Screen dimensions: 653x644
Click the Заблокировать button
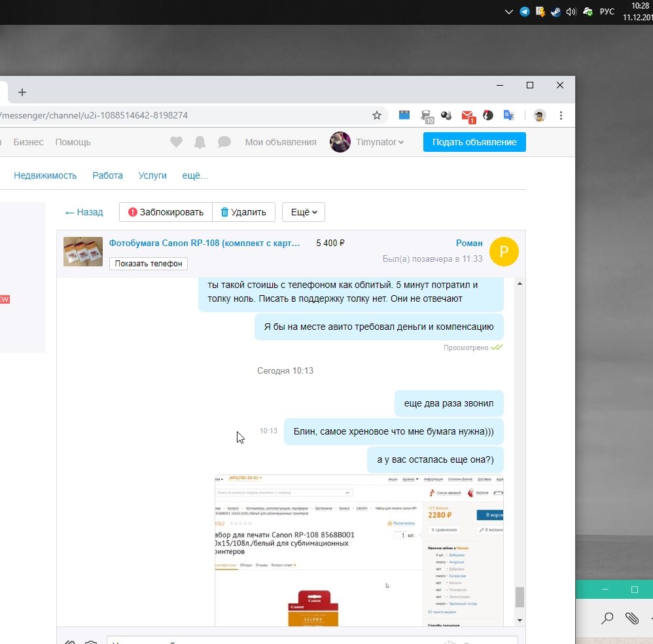point(166,212)
